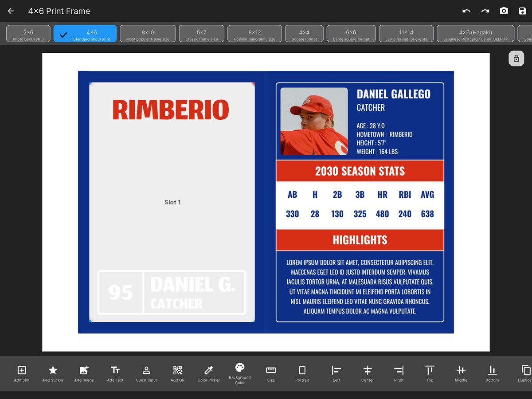Add a new photo slot
This screenshot has height=399, width=532.
coord(22,373)
